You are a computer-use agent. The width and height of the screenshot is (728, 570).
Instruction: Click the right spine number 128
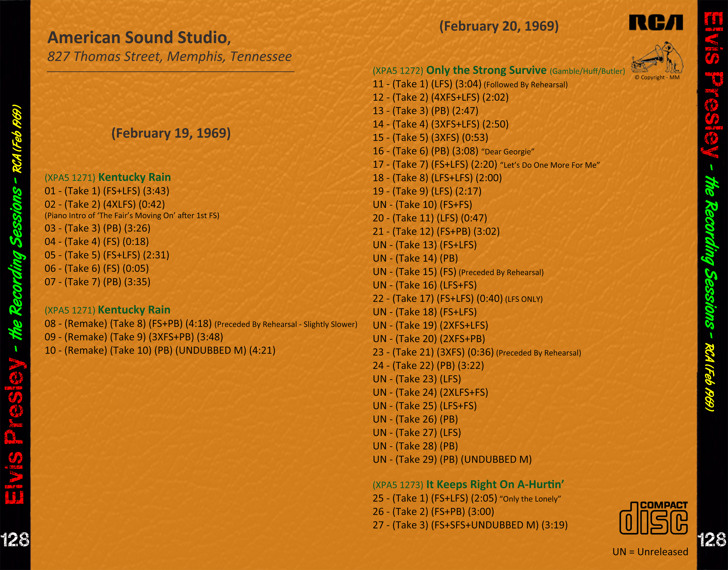pyautogui.click(x=712, y=540)
